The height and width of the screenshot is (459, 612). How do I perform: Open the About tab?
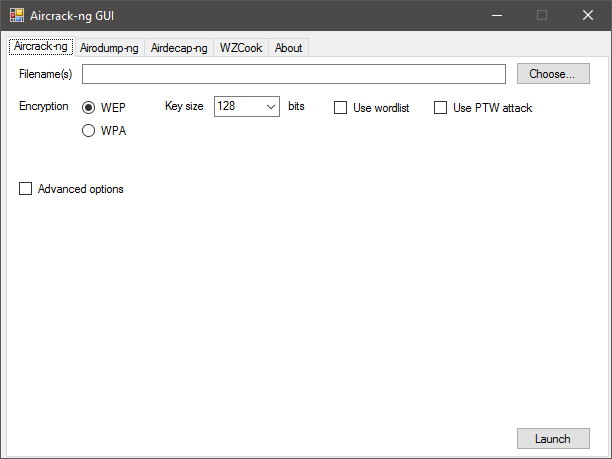point(288,48)
